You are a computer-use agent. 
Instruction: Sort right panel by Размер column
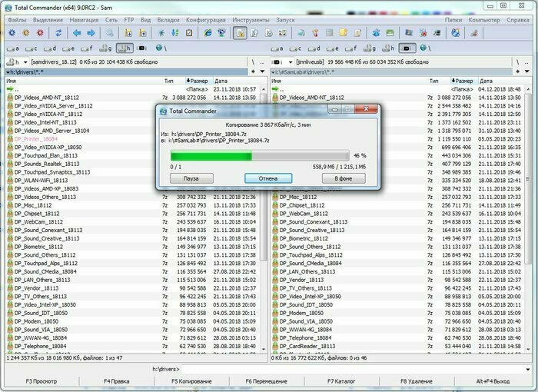pos(463,81)
